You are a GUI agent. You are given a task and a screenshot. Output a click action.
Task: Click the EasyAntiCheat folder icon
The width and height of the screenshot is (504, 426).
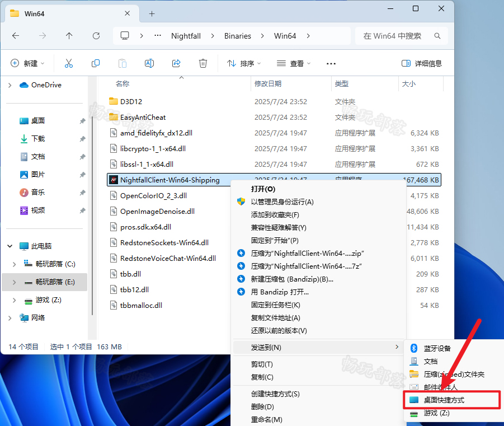point(113,117)
